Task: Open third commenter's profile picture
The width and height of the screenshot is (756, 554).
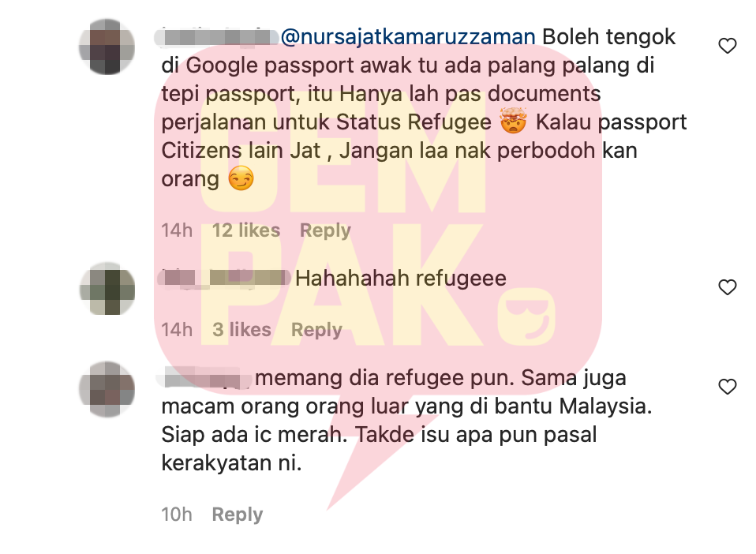Action: pyautogui.click(x=107, y=389)
